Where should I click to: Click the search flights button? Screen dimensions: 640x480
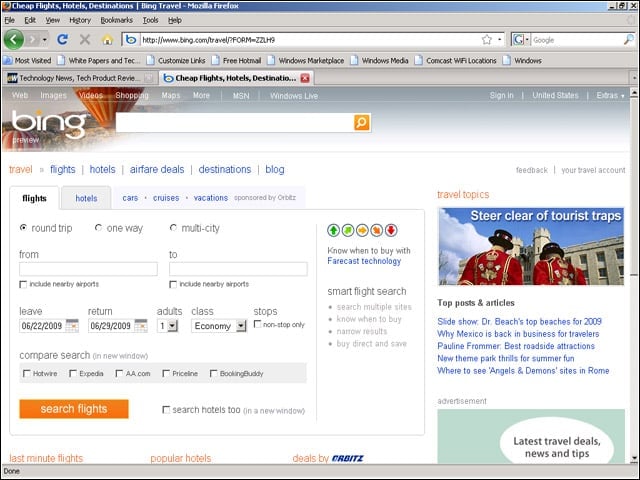coord(74,409)
